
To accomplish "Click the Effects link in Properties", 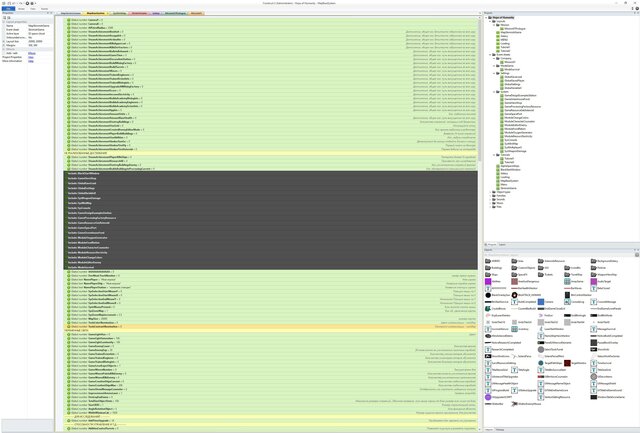I will pos(31,53).
